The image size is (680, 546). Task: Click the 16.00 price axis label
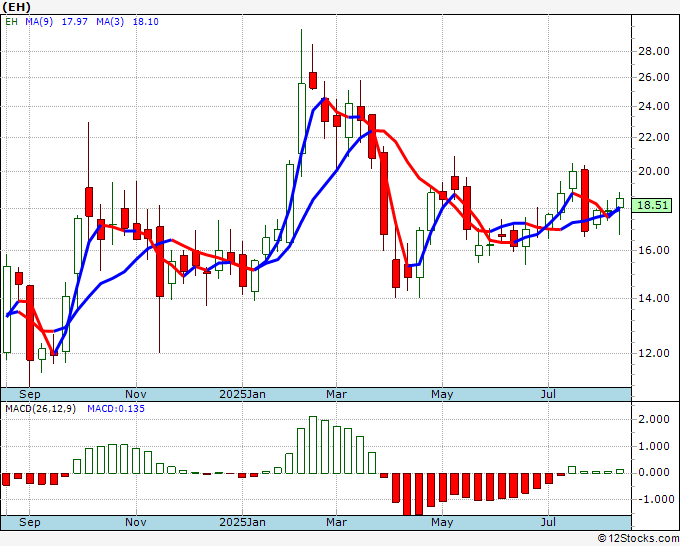coord(654,250)
